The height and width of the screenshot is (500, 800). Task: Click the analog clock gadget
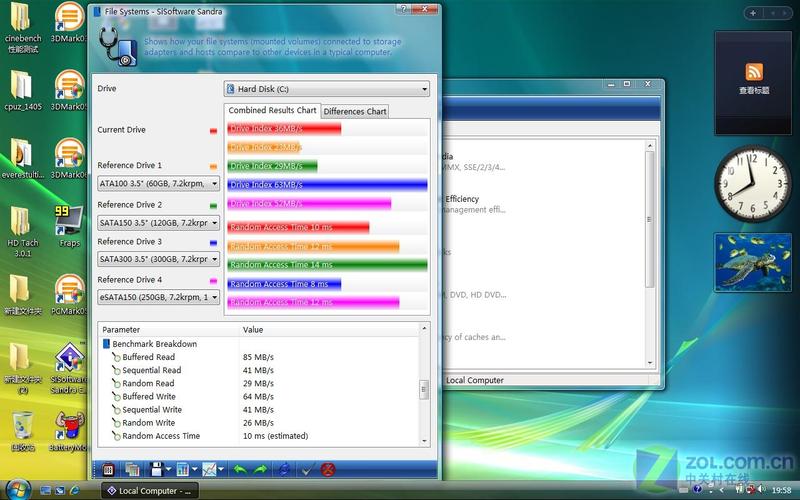click(753, 184)
